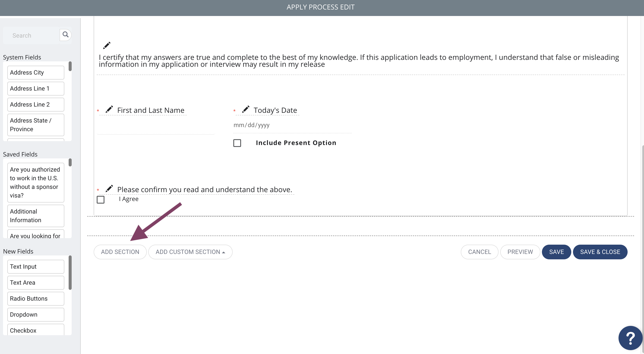The image size is (644, 354).
Task: Click the Save & Close button
Action: coord(600,252)
